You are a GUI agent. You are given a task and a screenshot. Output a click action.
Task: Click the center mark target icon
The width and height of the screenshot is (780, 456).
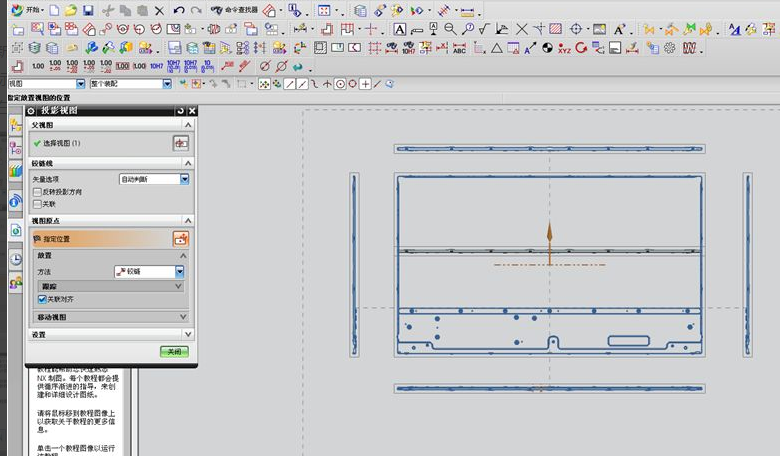point(576,29)
